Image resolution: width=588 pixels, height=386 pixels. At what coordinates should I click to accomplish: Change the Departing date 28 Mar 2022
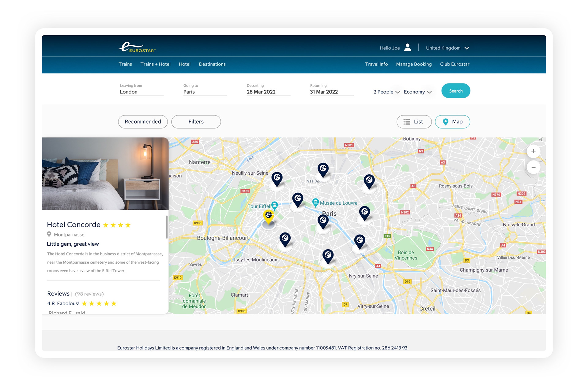coord(268,89)
